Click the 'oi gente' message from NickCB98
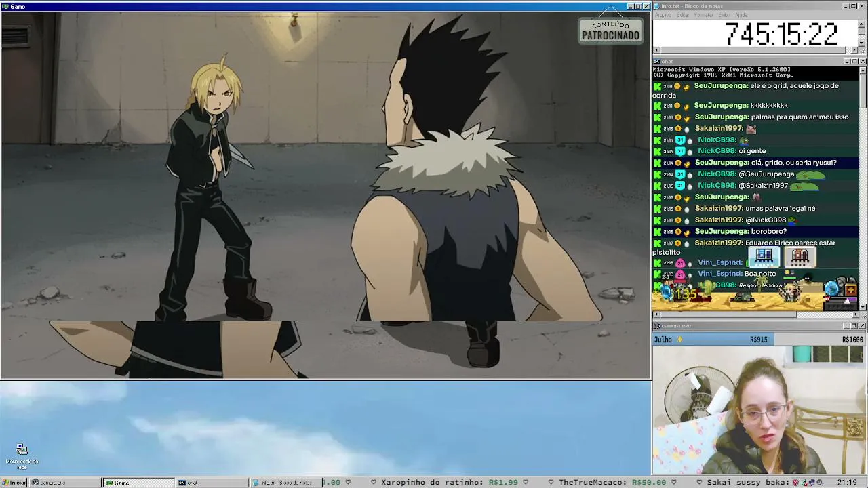This screenshot has height=488, width=868. click(752, 151)
